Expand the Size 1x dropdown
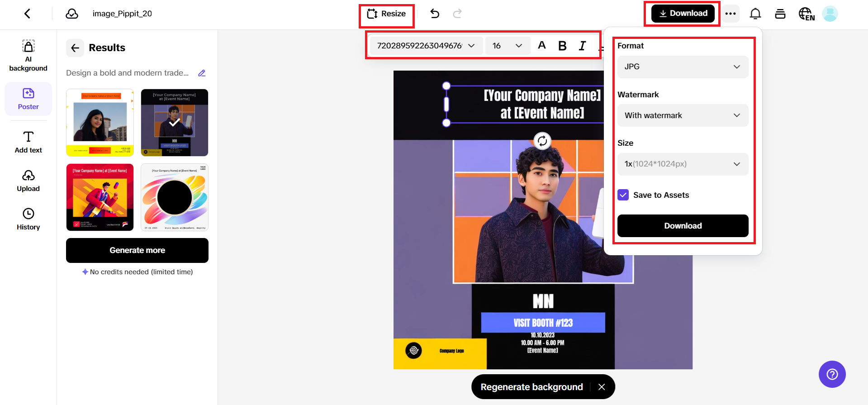This screenshot has width=868, height=405. tap(683, 164)
